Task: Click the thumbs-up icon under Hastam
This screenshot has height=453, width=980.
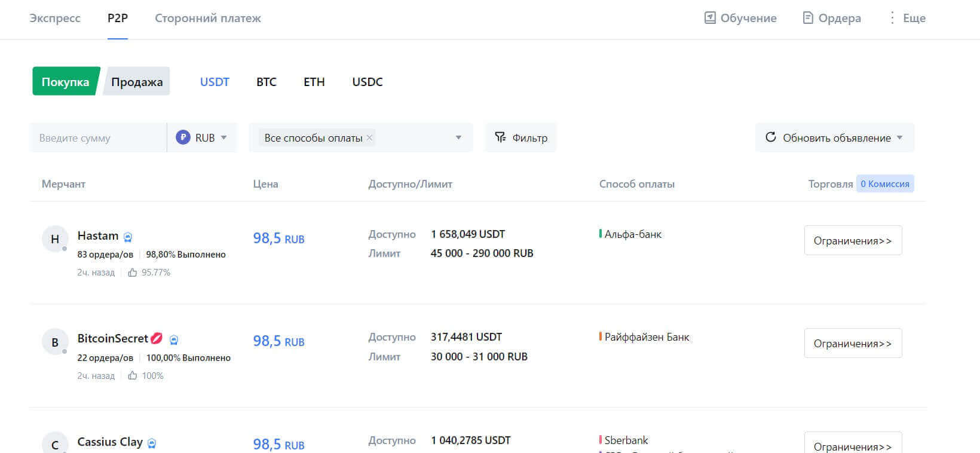Action: pyautogui.click(x=133, y=273)
